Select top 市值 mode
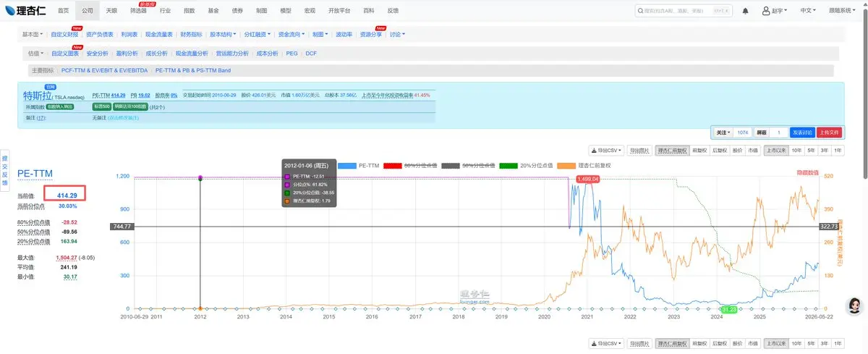The image size is (868, 354). (x=753, y=151)
